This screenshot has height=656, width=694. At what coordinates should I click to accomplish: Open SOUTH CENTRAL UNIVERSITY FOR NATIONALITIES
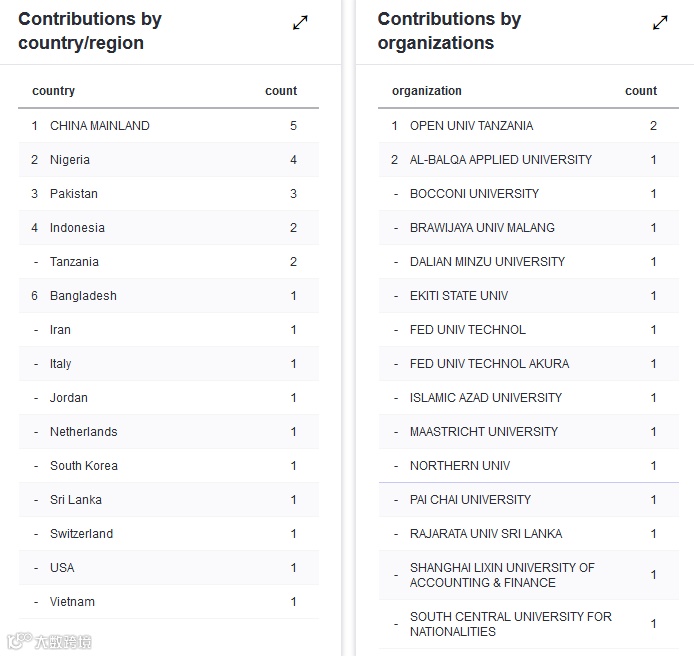pos(510,624)
